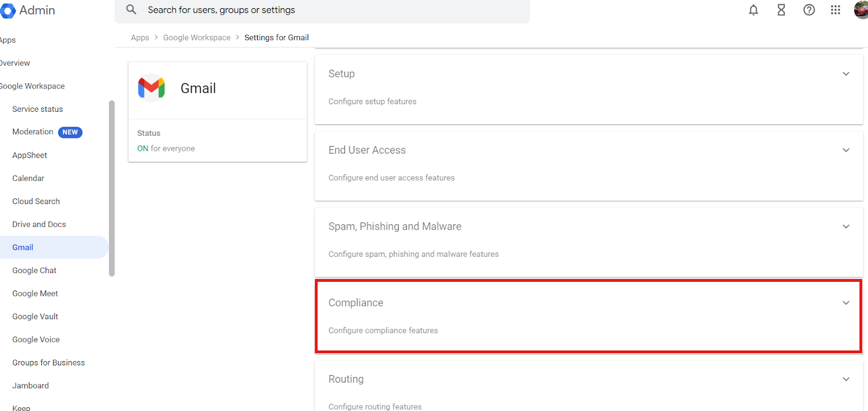Screen dimensions: 868x411
Task: Focus the search users, groups or settings field
Action: click(322, 10)
